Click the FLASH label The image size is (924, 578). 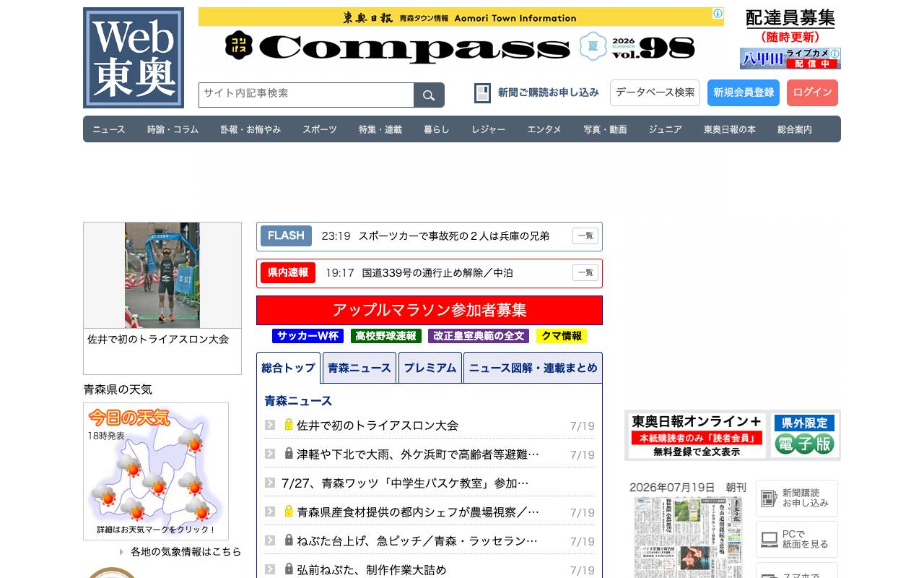pos(286,236)
